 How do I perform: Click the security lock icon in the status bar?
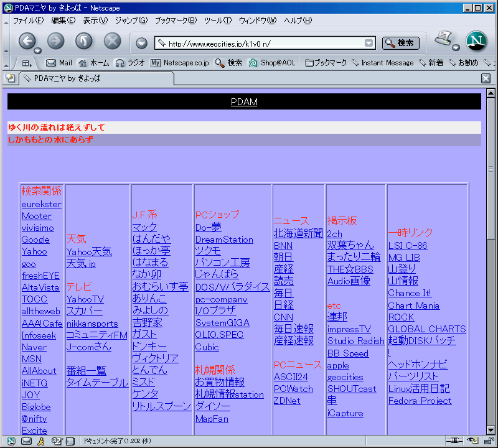[x=489, y=441]
